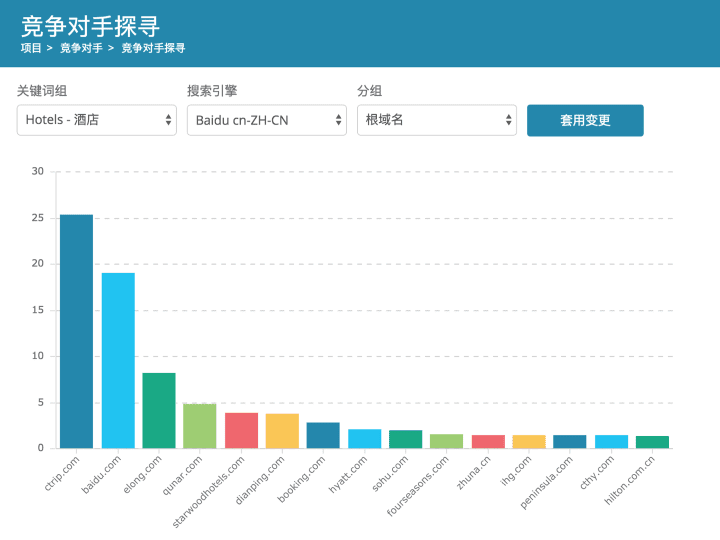Image resolution: width=720 pixels, height=540 pixels.
Task: Open the 分组 dropdown showing 根域名
Action: (437, 120)
